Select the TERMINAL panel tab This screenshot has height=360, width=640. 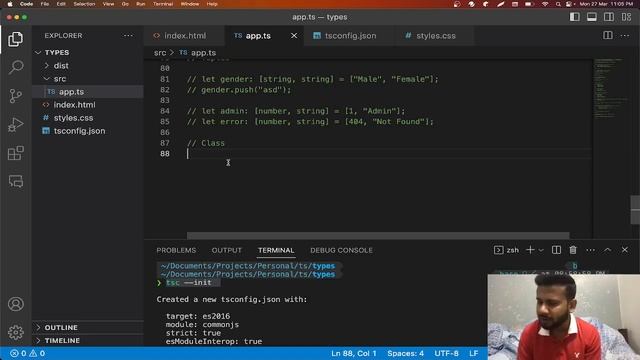(x=276, y=250)
